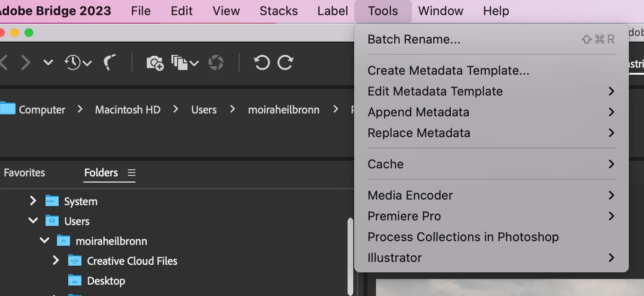Screen dimensions: 644x296
Task: Open the Stacks menu
Action: (x=278, y=11)
